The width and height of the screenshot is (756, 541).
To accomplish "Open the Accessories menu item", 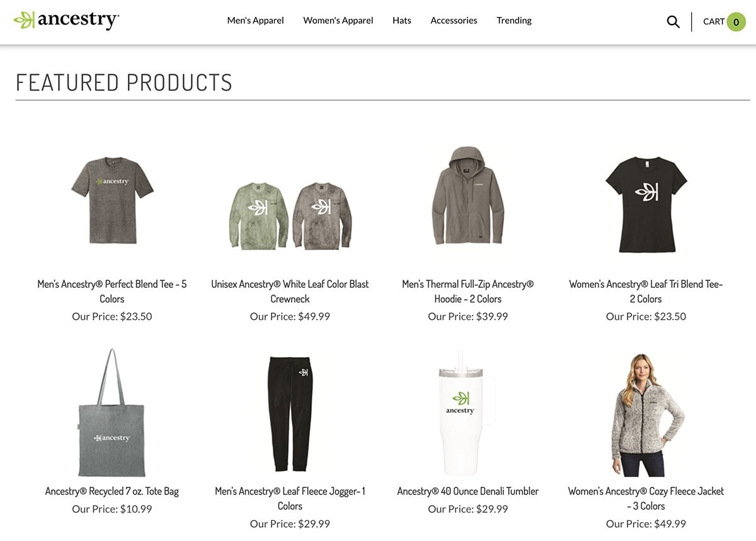I will point(454,20).
